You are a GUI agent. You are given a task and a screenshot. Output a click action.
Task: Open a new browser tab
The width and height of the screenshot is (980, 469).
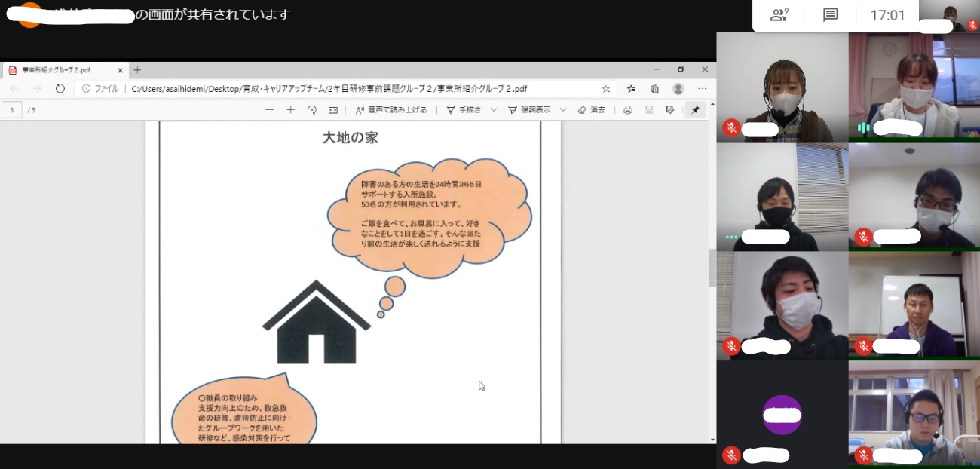(137, 70)
